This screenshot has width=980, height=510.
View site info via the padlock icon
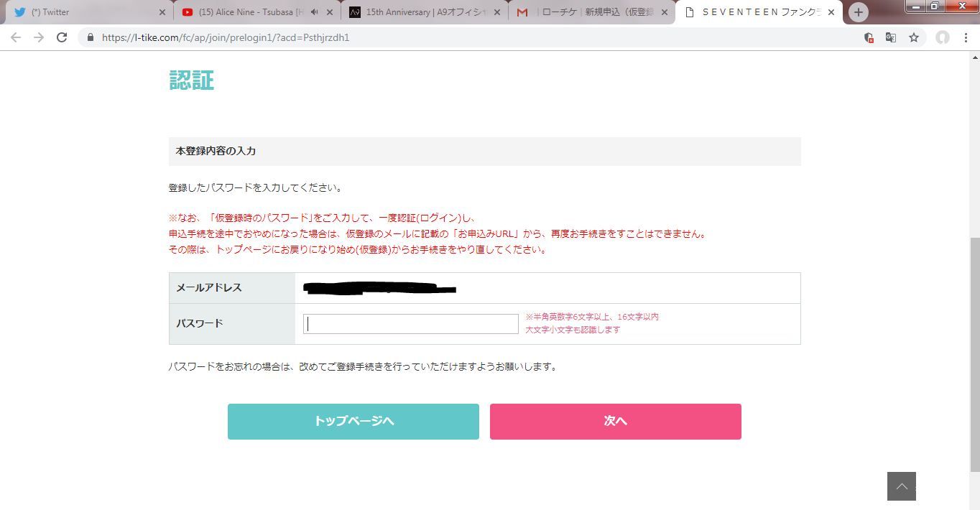point(90,37)
